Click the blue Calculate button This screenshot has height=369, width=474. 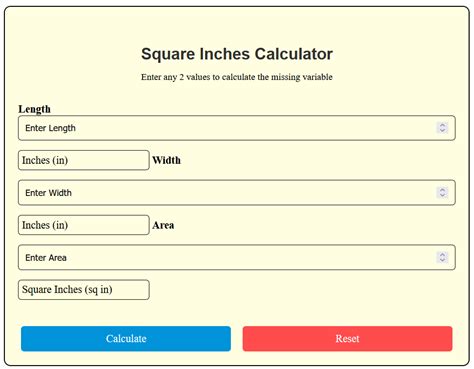tap(126, 339)
